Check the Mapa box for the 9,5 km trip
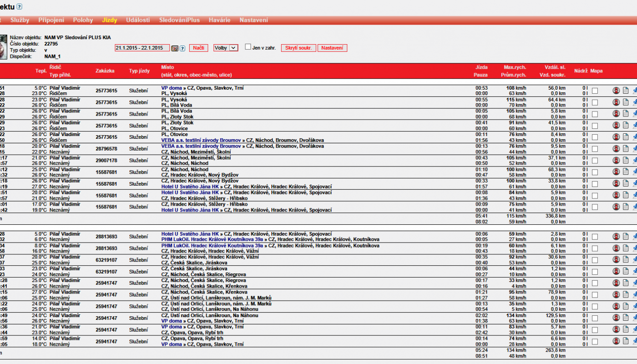Image resolution: width=637 pixels, height=364 pixels. click(x=595, y=148)
